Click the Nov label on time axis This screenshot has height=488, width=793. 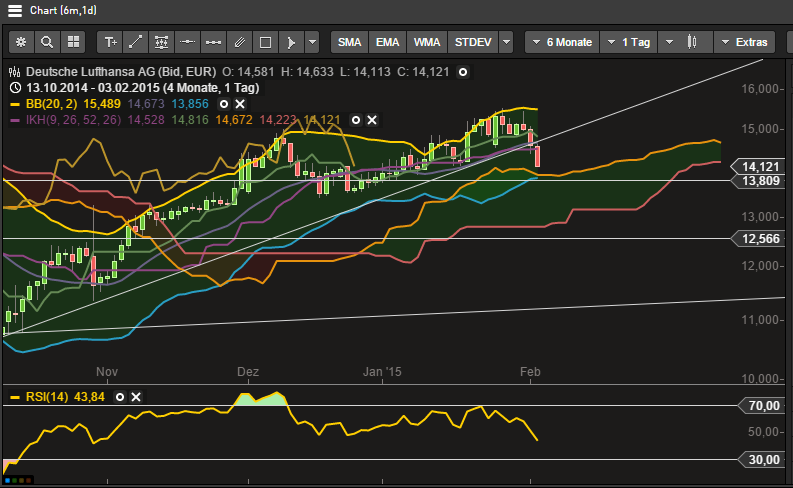click(x=107, y=372)
